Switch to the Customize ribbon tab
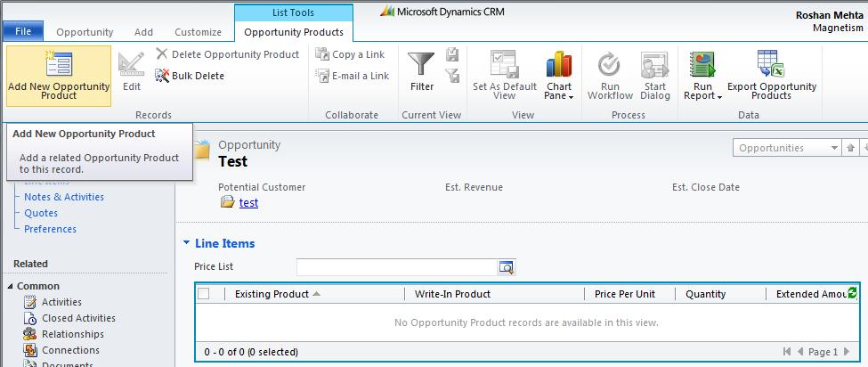Image resolution: width=868 pixels, height=367 pixels. pos(199,32)
